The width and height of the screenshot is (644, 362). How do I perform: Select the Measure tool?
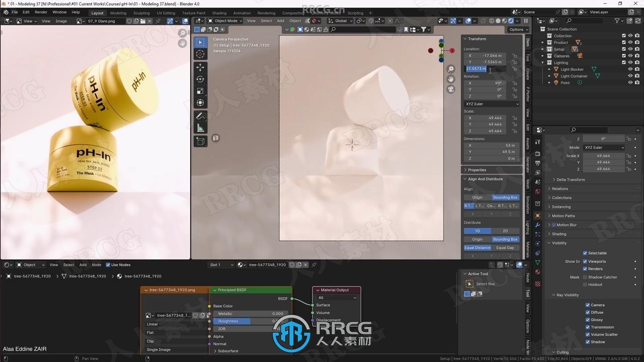pyautogui.click(x=200, y=128)
